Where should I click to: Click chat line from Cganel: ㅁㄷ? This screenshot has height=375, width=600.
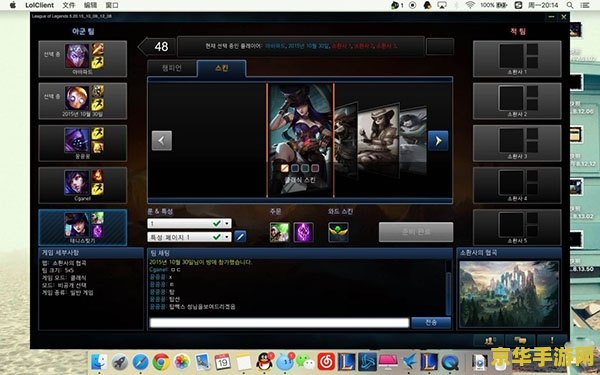[165, 269]
